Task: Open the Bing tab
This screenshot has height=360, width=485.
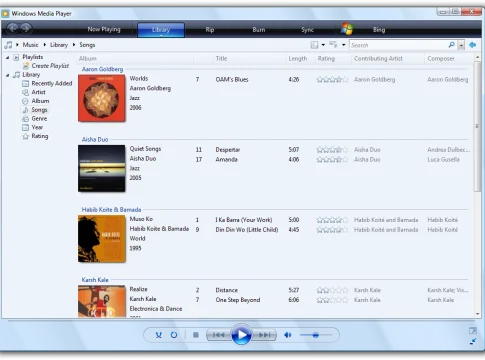Action: click(x=379, y=30)
